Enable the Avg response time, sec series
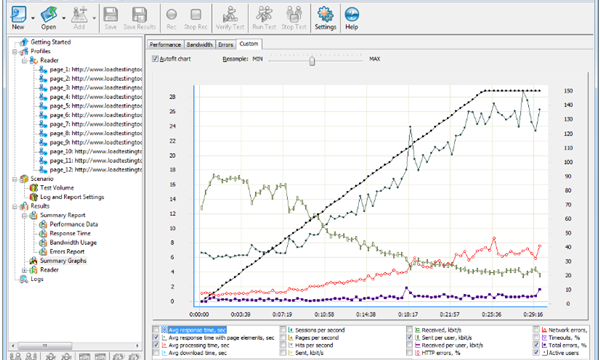The image size is (600, 360). [156, 330]
